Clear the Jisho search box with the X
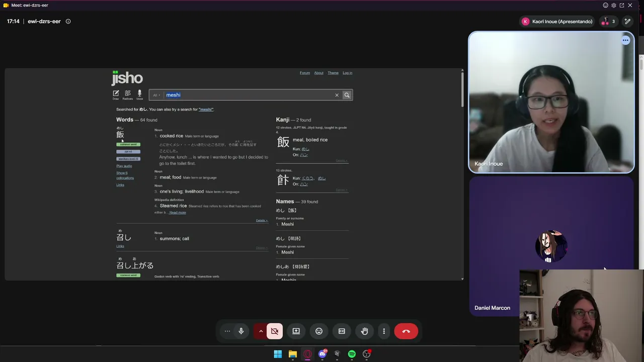 337,95
